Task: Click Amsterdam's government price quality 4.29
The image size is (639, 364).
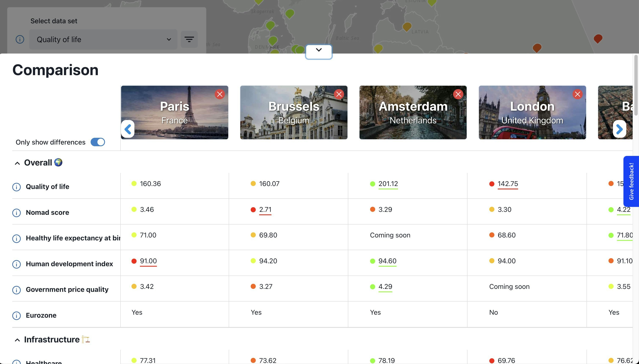Action: [x=385, y=287]
